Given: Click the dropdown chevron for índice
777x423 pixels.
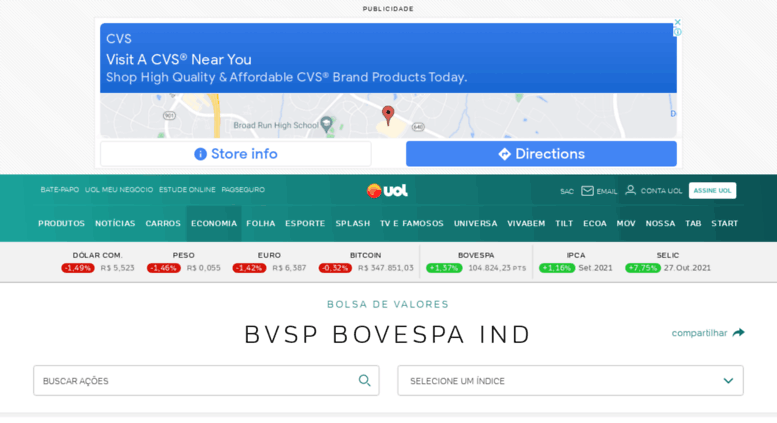Looking at the screenshot, I should 728,381.
